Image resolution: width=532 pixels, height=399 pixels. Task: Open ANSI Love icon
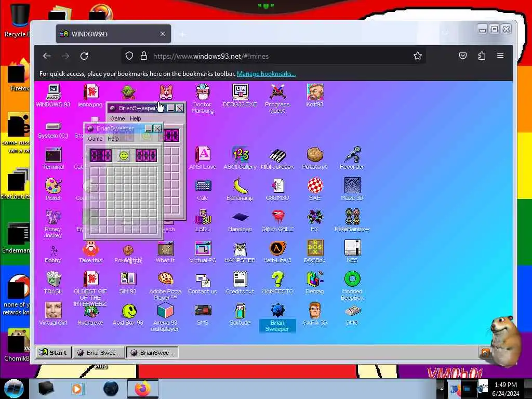(x=203, y=158)
